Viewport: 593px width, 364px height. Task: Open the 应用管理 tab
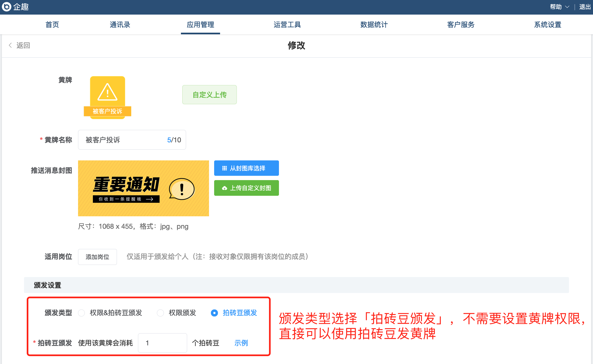tap(200, 25)
